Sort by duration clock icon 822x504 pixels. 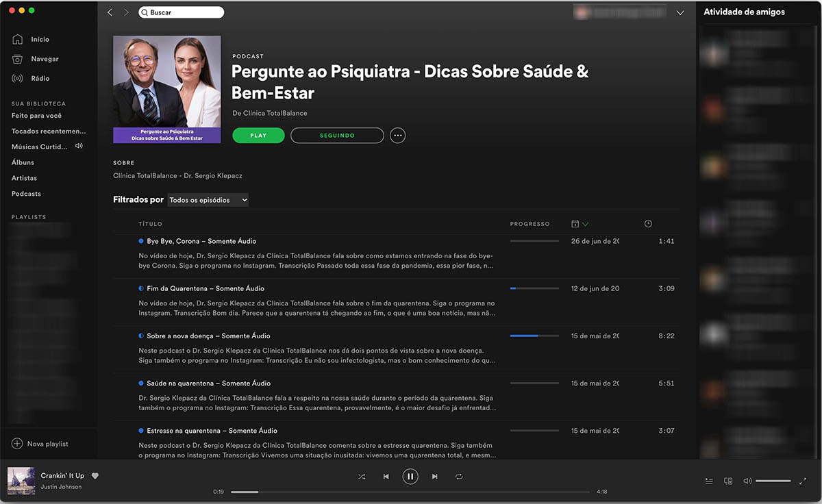tap(648, 224)
